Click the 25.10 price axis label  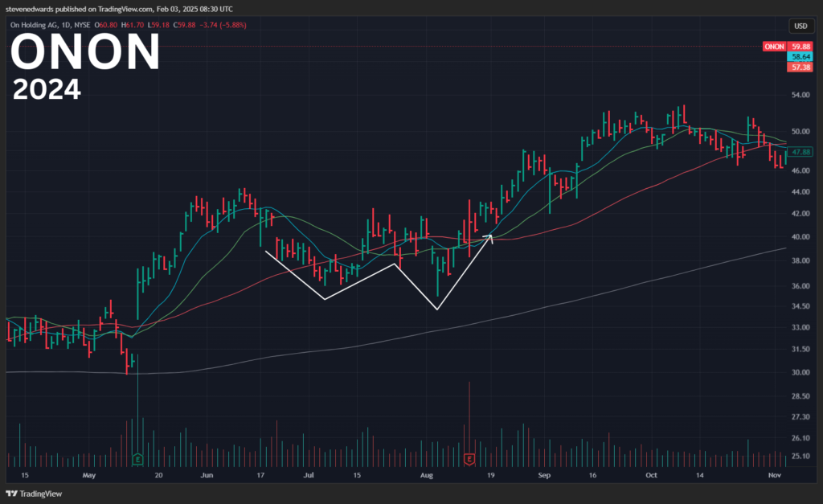800,457
